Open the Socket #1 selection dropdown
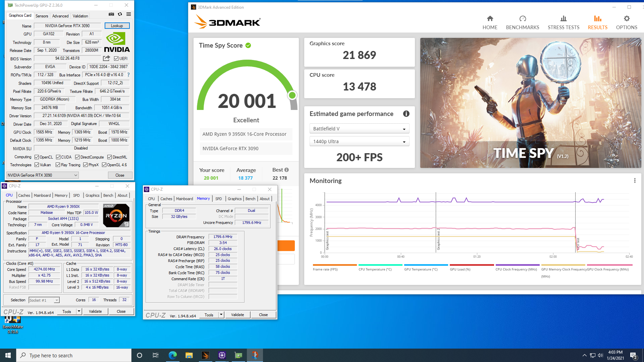644x362 pixels. point(44,300)
